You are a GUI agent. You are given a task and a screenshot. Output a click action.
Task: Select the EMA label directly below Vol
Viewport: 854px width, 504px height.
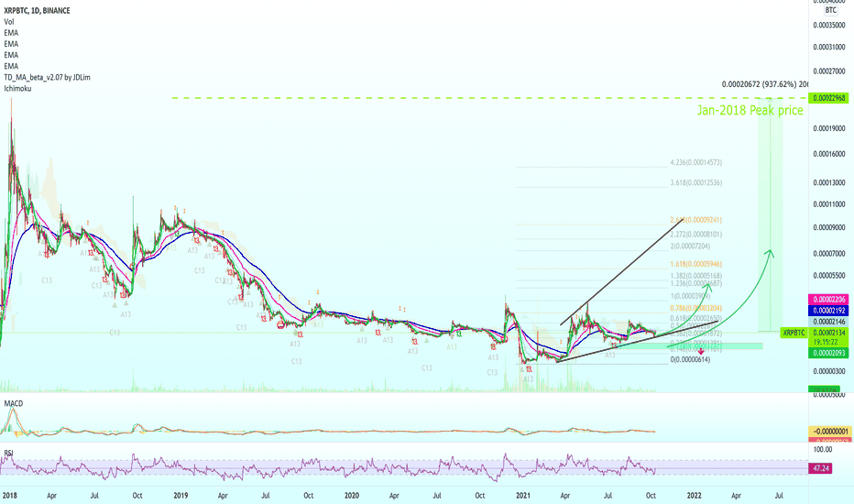[x=11, y=33]
